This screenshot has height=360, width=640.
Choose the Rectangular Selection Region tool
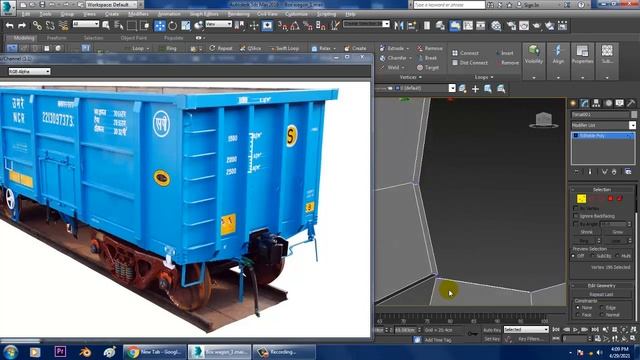tap(132, 26)
